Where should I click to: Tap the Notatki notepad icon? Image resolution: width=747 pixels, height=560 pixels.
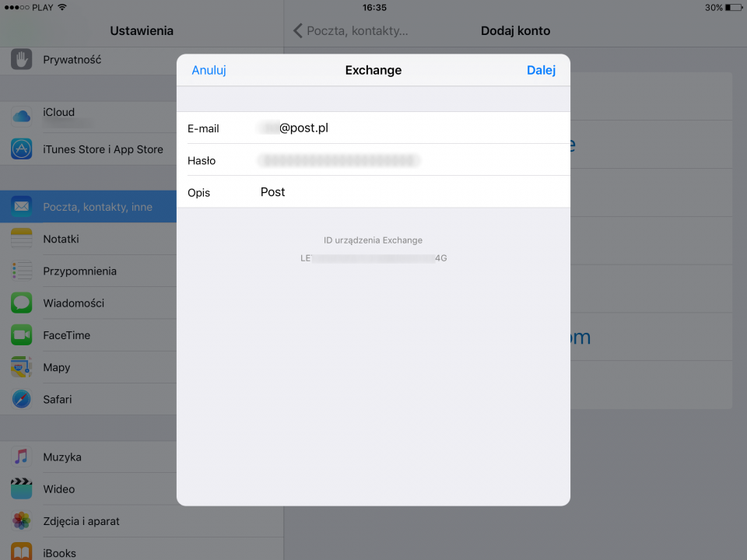22,239
